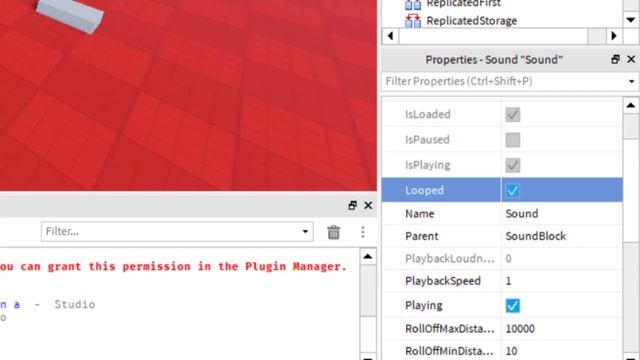
Task: Click the Properties scrollbar up arrow
Action: 631,105
